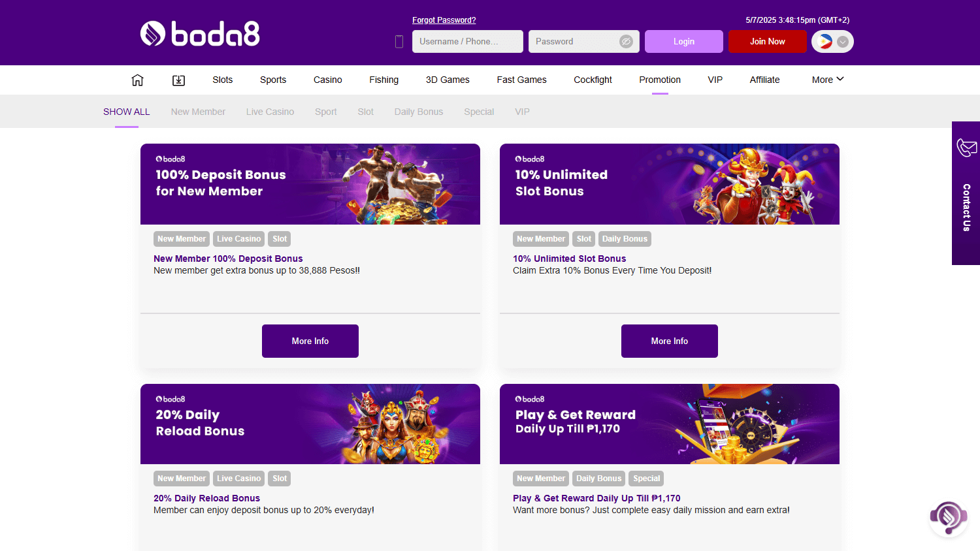This screenshot has width=980, height=551.
Task: Click the New Member 100% Deposit Bonus title
Action: (x=228, y=259)
